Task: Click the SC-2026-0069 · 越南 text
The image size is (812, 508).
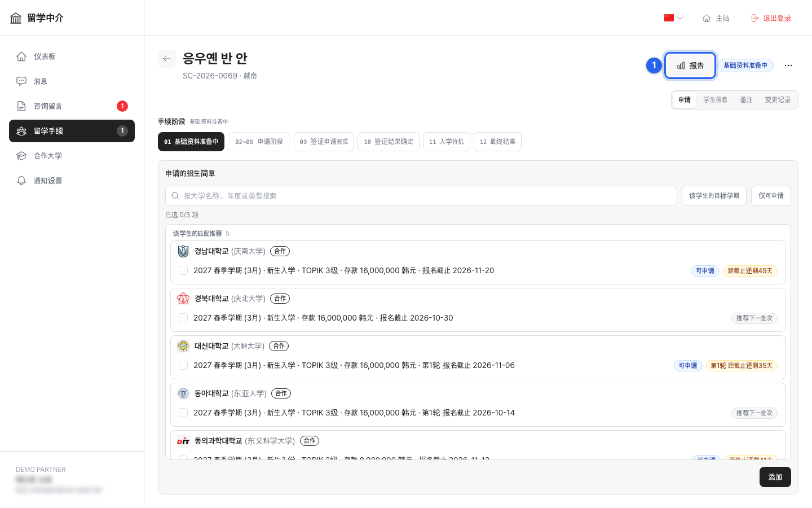Action: point(220,76)
